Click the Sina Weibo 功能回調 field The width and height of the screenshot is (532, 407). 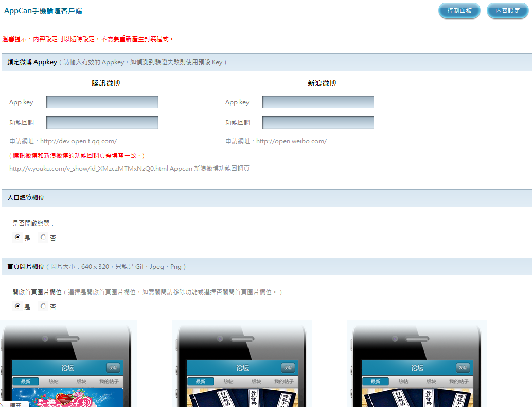pyautogui.click(x=318, y=122)
